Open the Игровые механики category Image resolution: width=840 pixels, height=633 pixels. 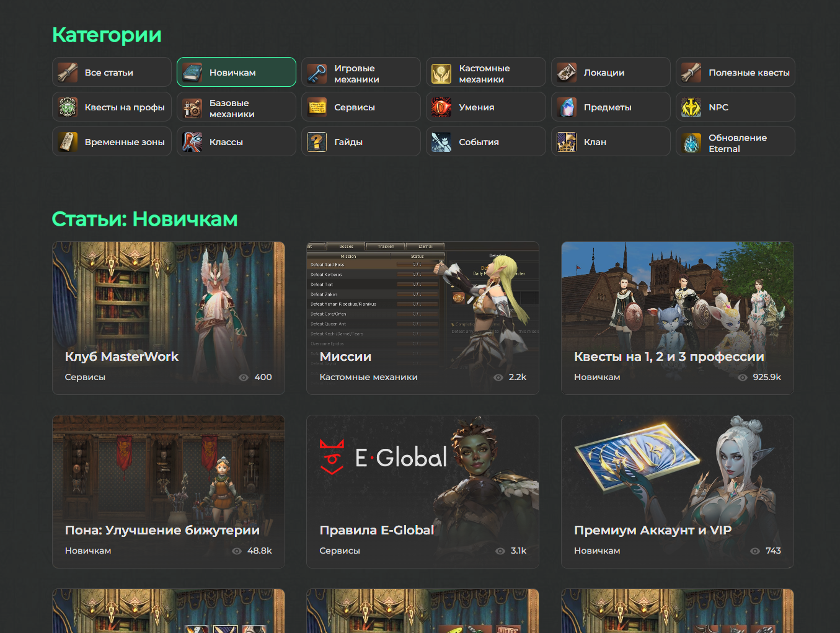tap(361, 72)
